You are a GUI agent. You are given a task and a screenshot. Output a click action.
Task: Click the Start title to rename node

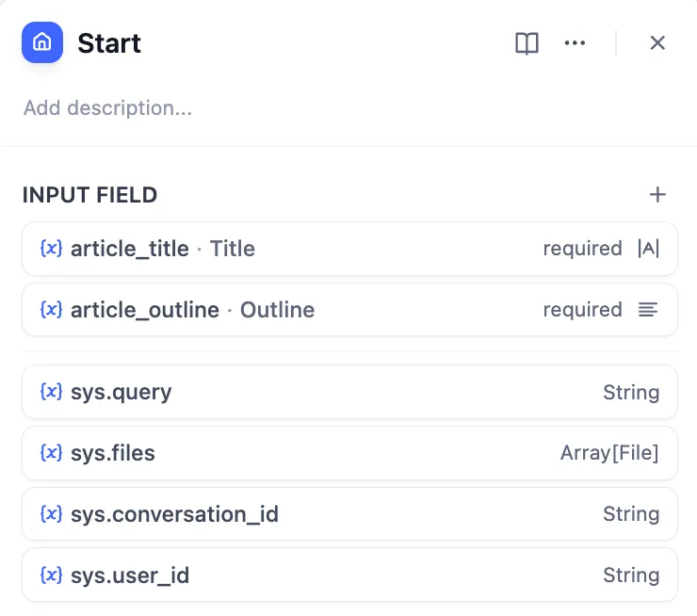(109, 43)
